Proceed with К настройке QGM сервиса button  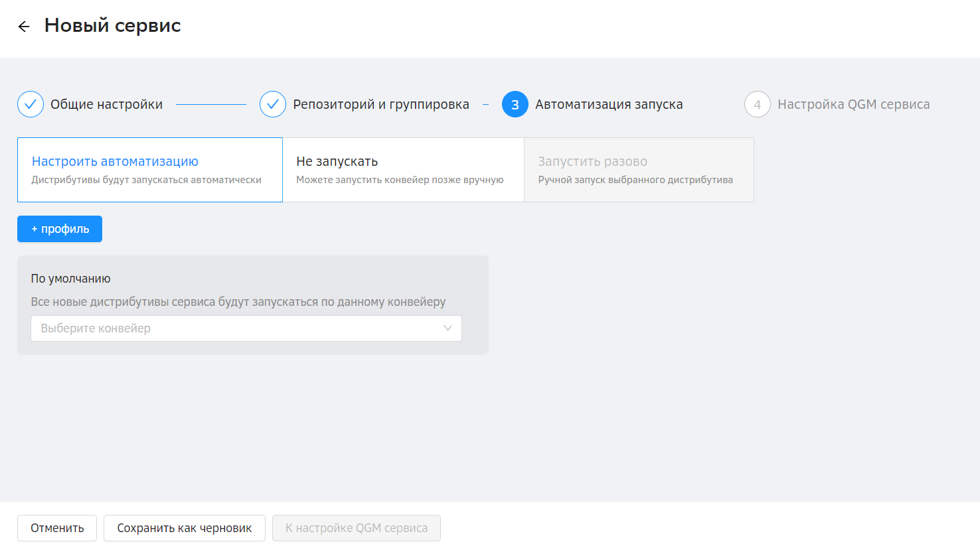click(x=357, y=528)
